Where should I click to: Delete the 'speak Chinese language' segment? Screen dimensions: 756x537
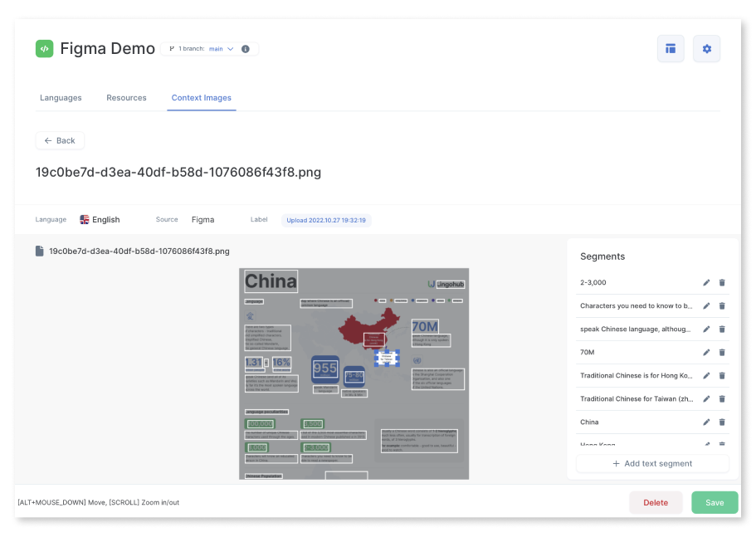[722, 330]
